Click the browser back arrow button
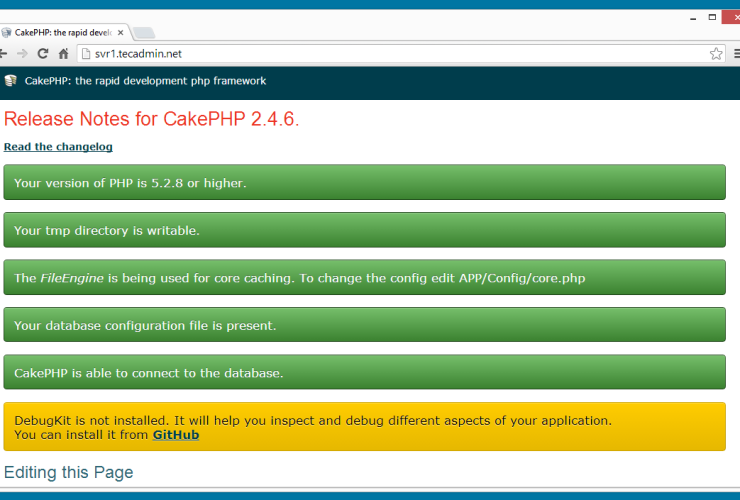The image size is (740, 500). (x=4, y=53)
